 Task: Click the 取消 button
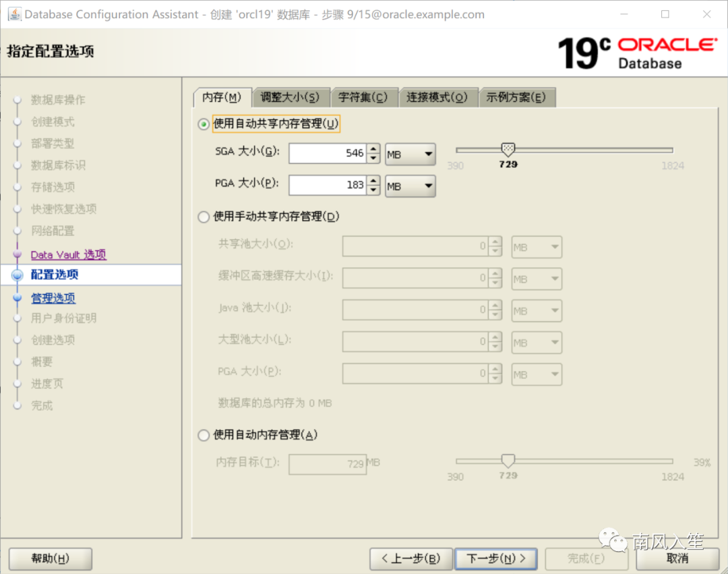coord(677,558)
